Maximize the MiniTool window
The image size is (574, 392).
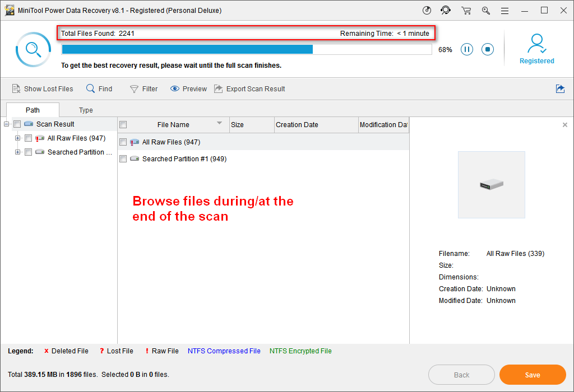pyautogui.click(x=544, y=11)
